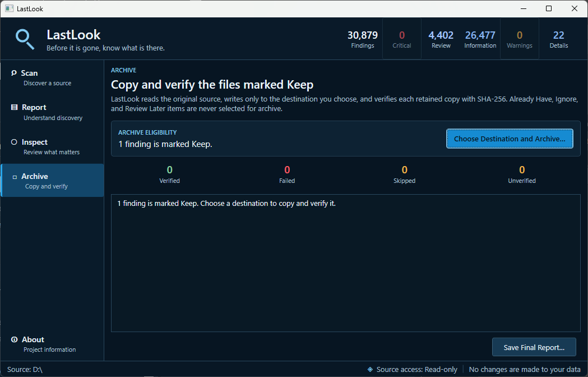Click the LastLook magnifying glass logo
Screen dimensions: 588x377
pos(25,39)
